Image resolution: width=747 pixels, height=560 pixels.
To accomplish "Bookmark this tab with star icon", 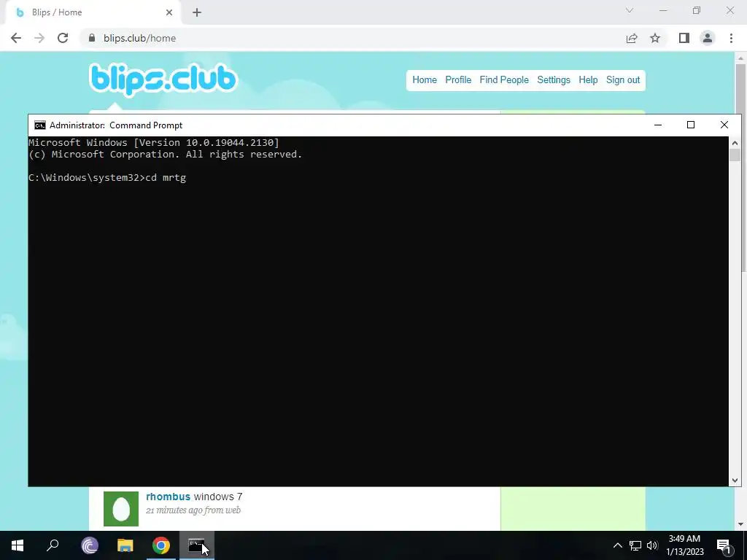I will 655,38.
